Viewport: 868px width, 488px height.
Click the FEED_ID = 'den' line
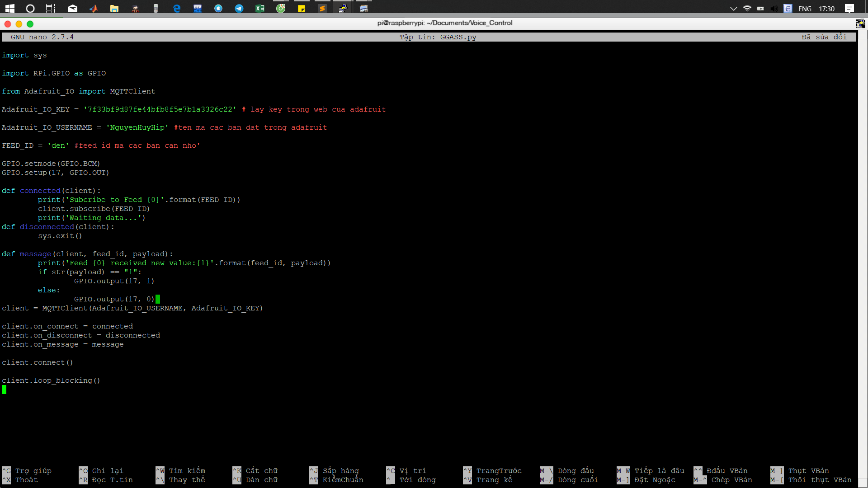[x=101, y=145]
